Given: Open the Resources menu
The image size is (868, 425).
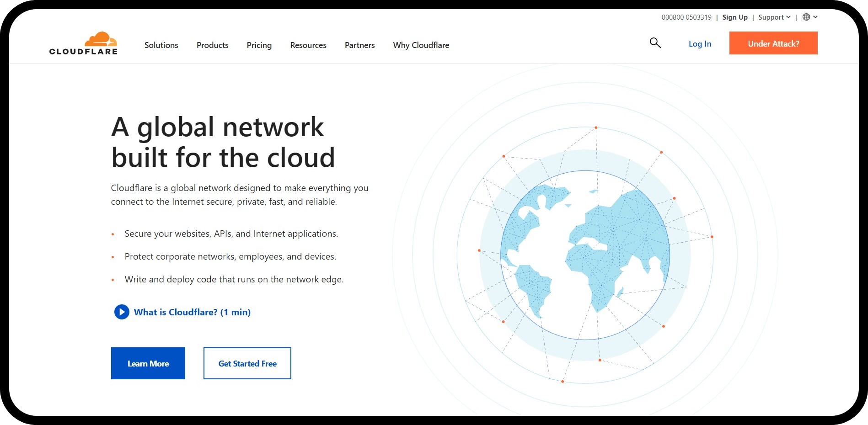Looking at the screenshot, I should (x=308, y=45).
